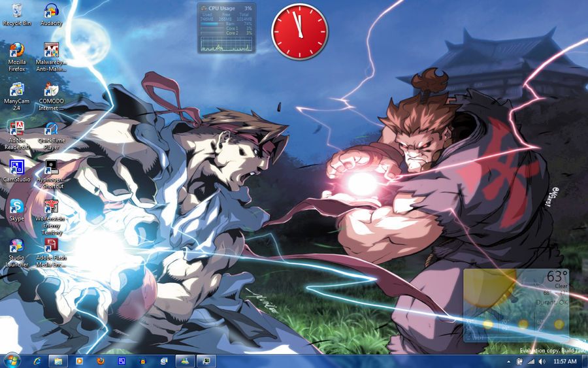Open Windows Media Player from the taskbar
Image resolution: width=588 pixels, height=368 pixels.
[x=79, y=361]
